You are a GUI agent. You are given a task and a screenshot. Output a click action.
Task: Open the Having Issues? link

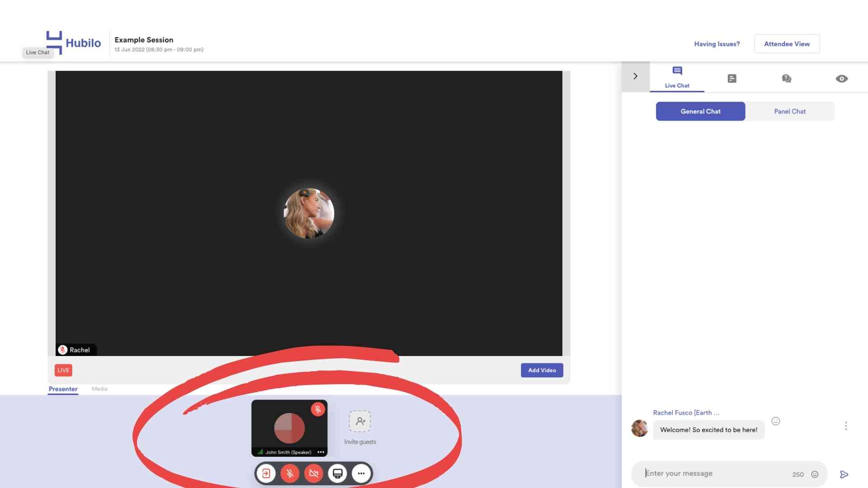pyautogui.click(x=717, y=44)
